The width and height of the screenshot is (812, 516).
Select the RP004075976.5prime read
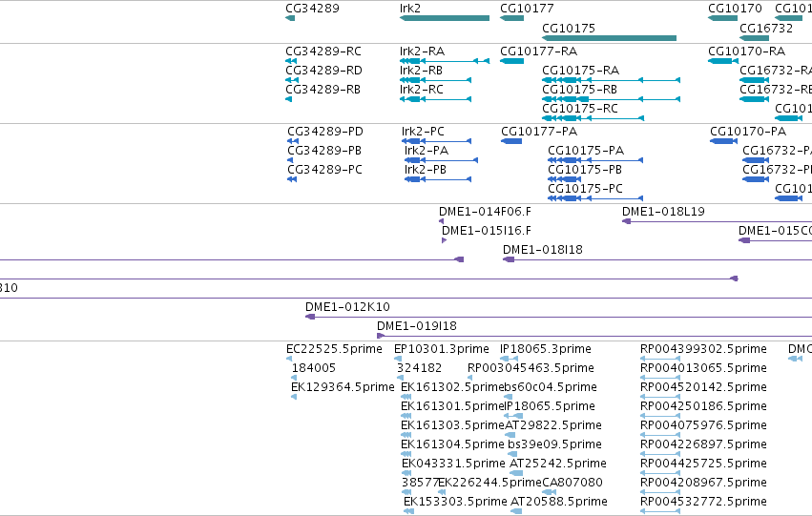coord(703,426)
